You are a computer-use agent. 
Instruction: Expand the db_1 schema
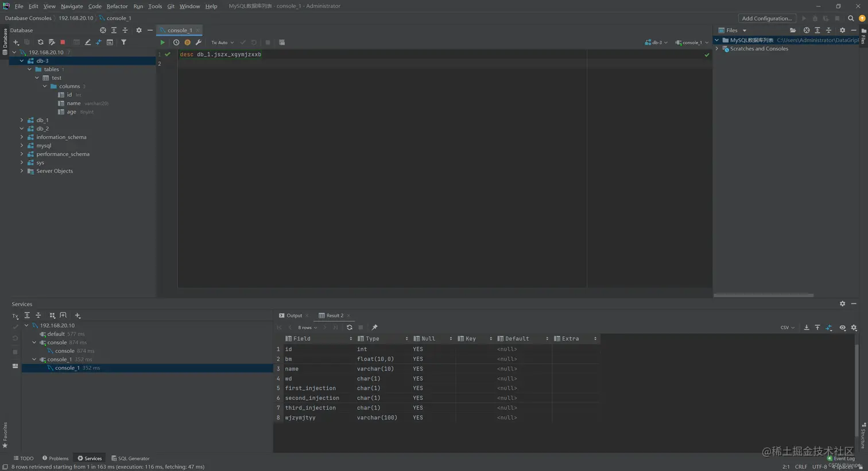(x=22, y=120)
